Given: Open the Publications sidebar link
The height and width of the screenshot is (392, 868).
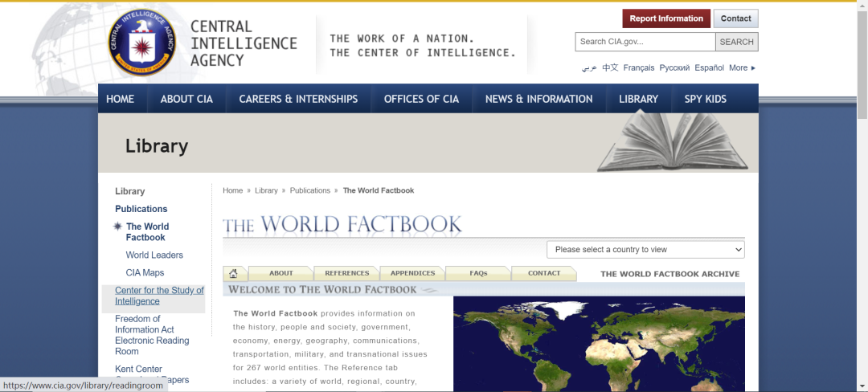Looking at the screenshot, I should (141, 209).
